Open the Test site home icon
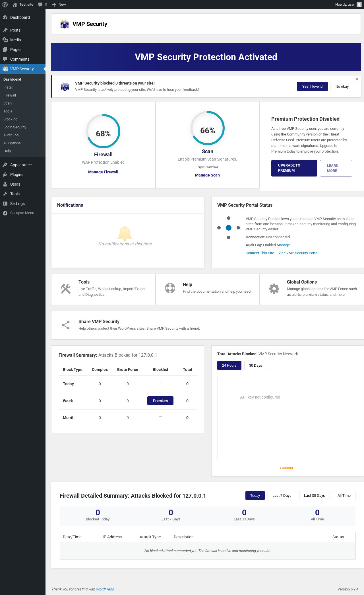Viewport: 364px width, 595px height. tap(15, 5)
